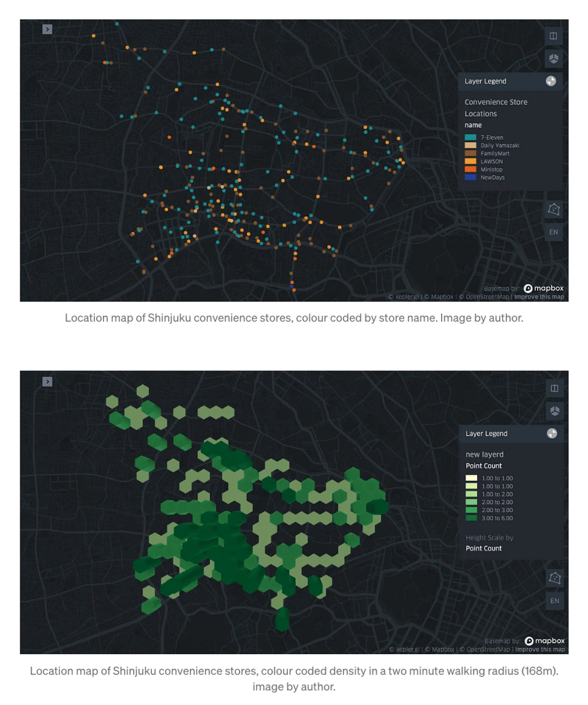Select the draw polygon tool on top map
The image size is (588, 705).
point(553,209)
